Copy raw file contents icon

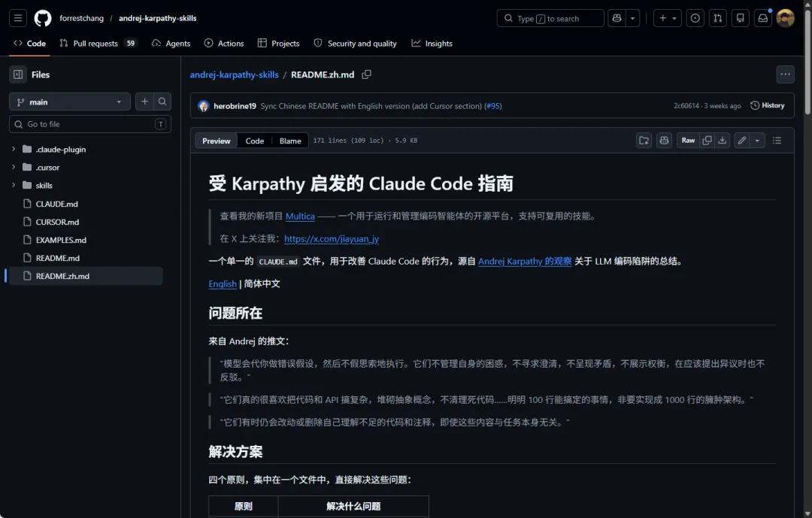pyautogui.click(x=706, y=141)
